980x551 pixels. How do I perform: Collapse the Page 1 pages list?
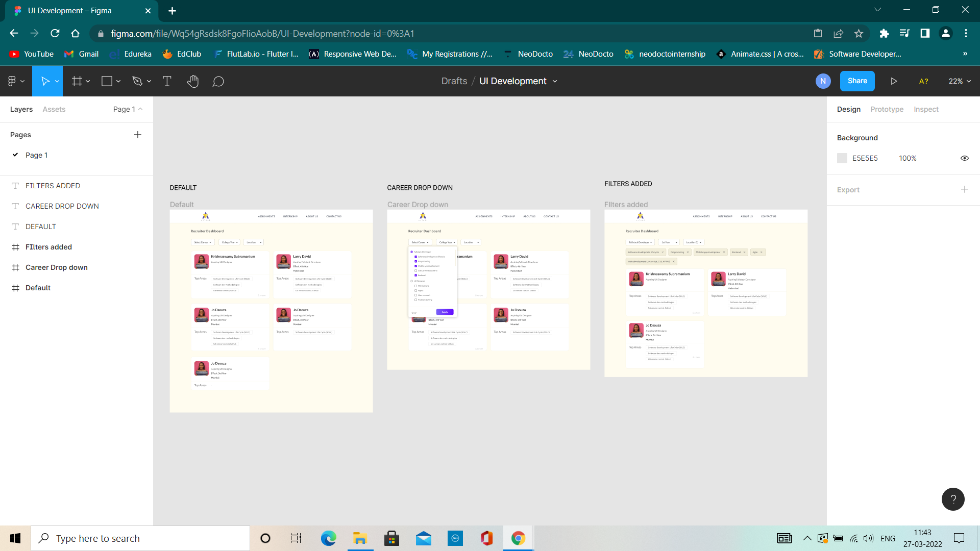click(x=128, y=109)
